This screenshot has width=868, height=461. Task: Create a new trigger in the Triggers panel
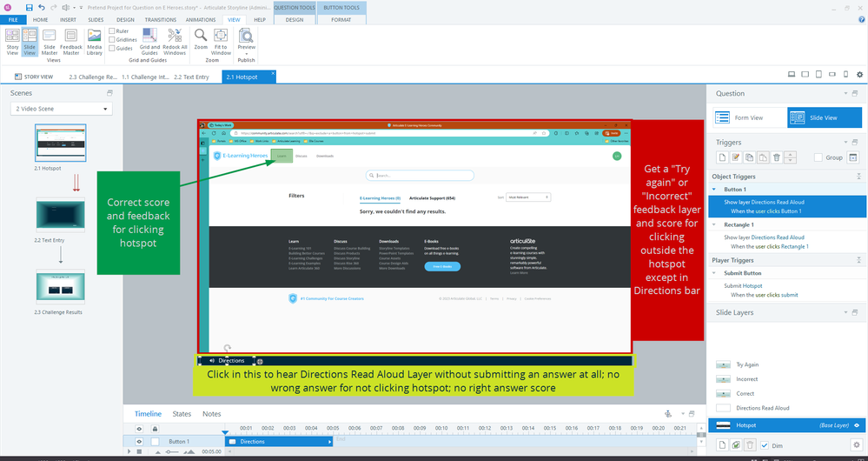pyautogui.click(x=722, y=157)
